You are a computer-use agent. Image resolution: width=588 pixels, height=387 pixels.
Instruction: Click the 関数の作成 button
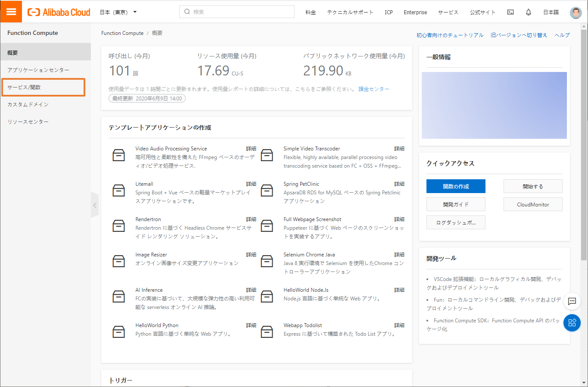(x=456, y=186)
